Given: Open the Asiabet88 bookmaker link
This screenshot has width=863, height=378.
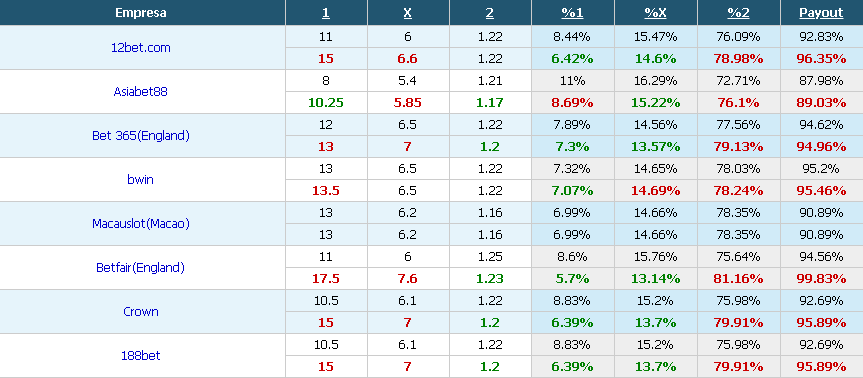Looking at the screenshot, I should coord(140,91).
